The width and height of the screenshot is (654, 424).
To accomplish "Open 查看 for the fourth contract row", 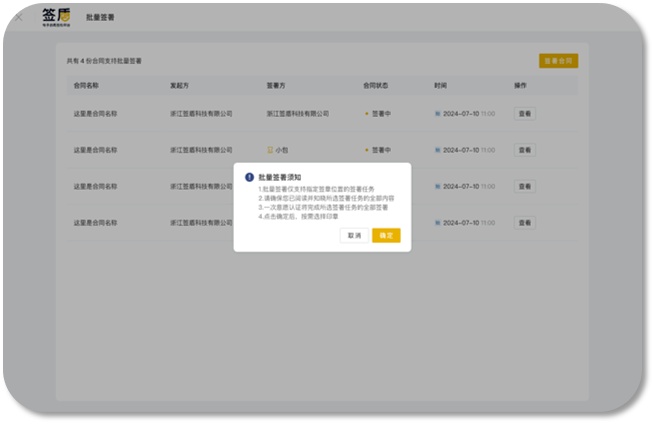I will 524,222.
